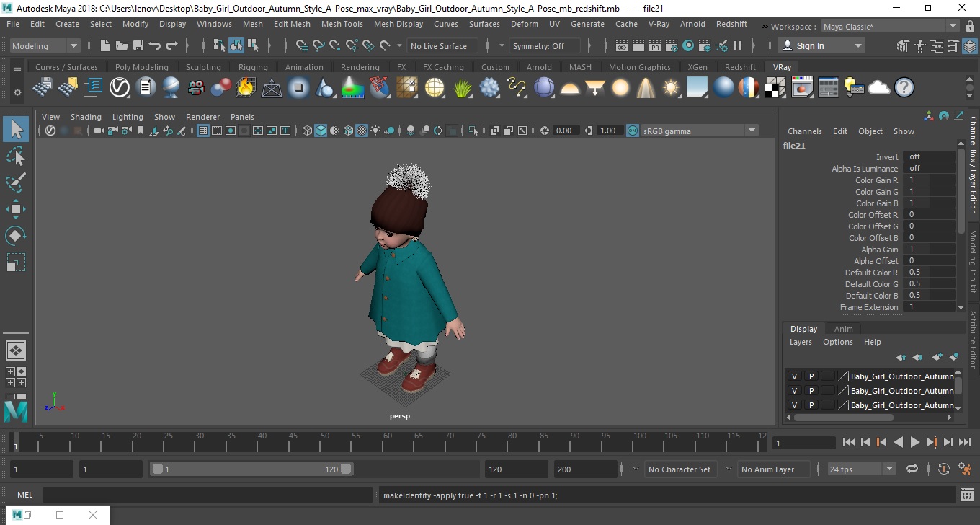The image size is (980, 525).
Task: Open the Mesh Tools menu
Action: (x=342, y=24)
